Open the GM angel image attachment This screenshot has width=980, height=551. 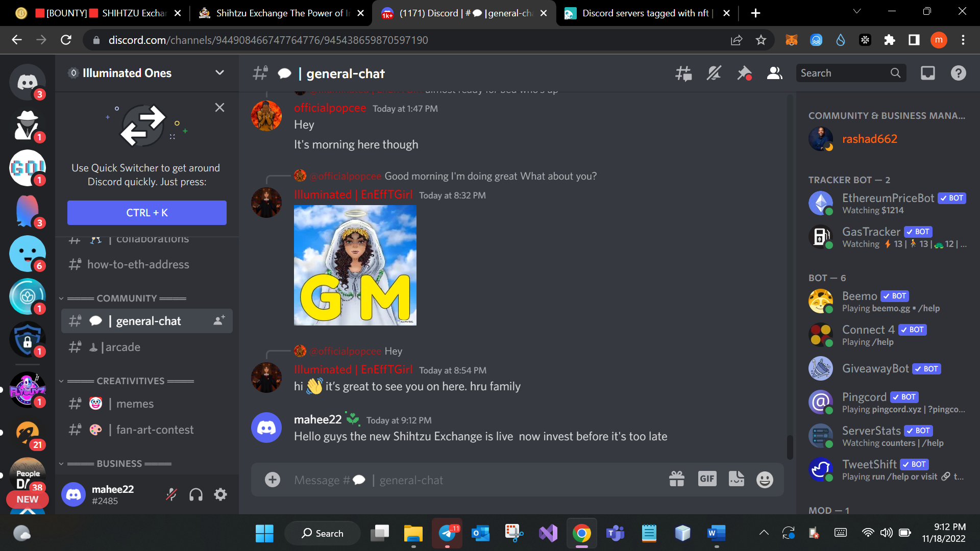[x=355, y=265]
